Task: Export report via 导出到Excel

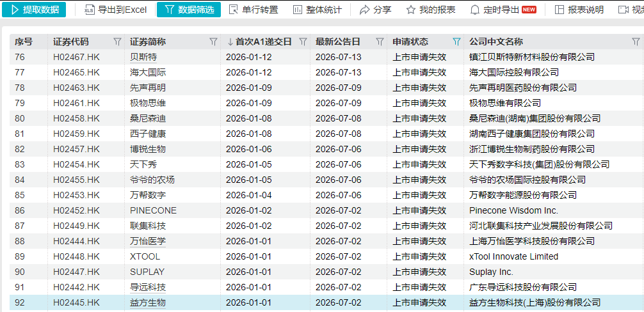Action: (x=115, y=10)
